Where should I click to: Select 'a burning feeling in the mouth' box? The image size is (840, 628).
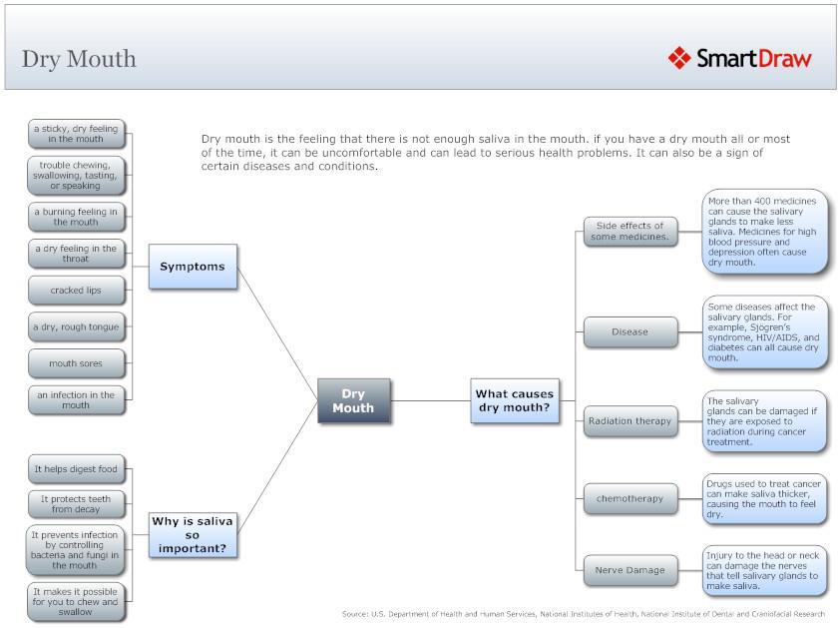pyautogui.click(x=76, y=217)
